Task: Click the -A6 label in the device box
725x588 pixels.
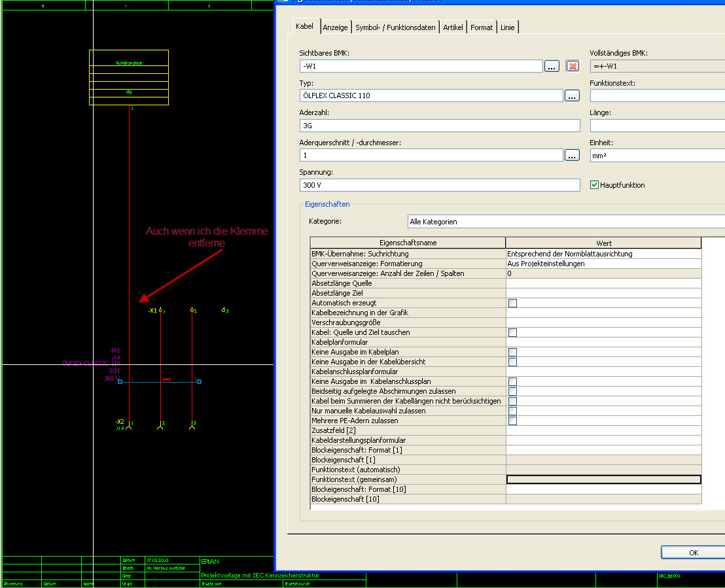Action: 128,92
